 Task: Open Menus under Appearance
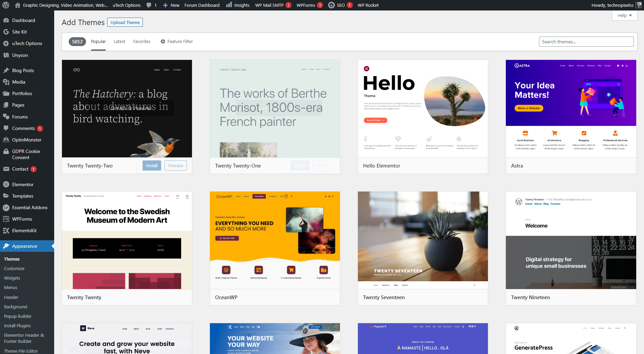10,287
